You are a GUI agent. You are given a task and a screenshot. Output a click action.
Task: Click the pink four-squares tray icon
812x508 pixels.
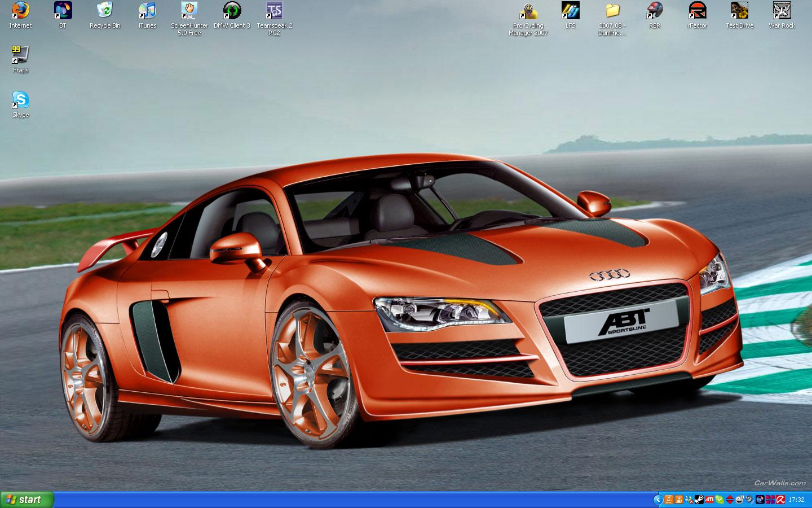pos(770,500)
